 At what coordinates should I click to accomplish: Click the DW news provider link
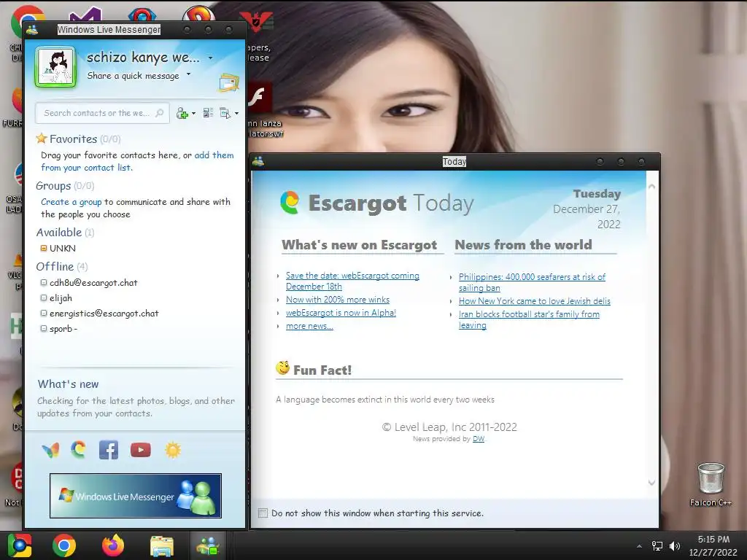click(x=479, y=439)
